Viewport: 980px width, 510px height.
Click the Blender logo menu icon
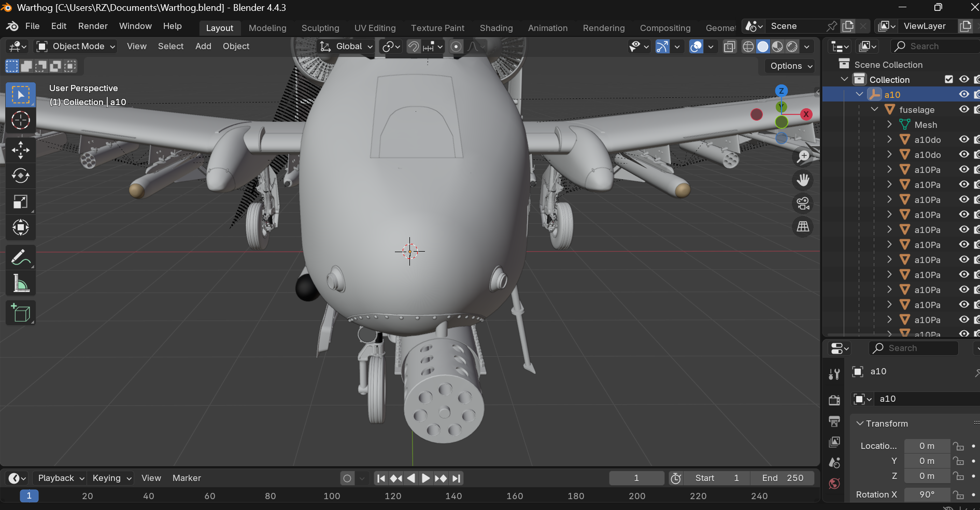(x=12, y=26)
